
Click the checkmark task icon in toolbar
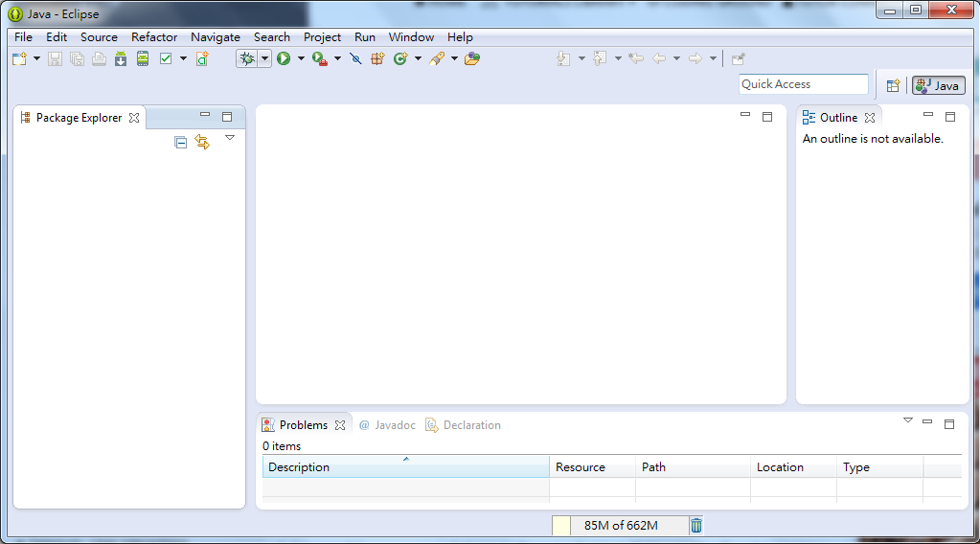166,58
